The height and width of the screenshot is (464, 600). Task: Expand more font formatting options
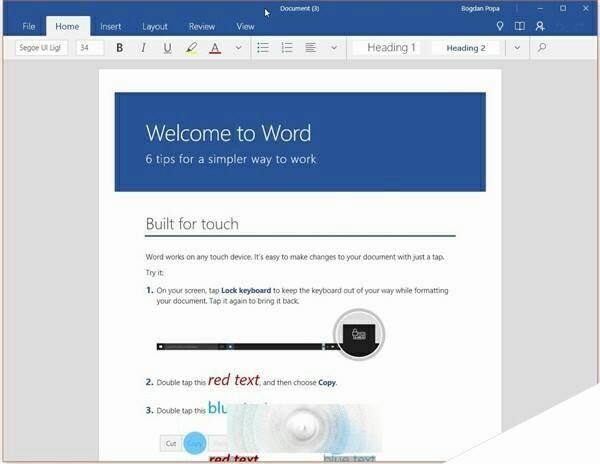[238, 47]
